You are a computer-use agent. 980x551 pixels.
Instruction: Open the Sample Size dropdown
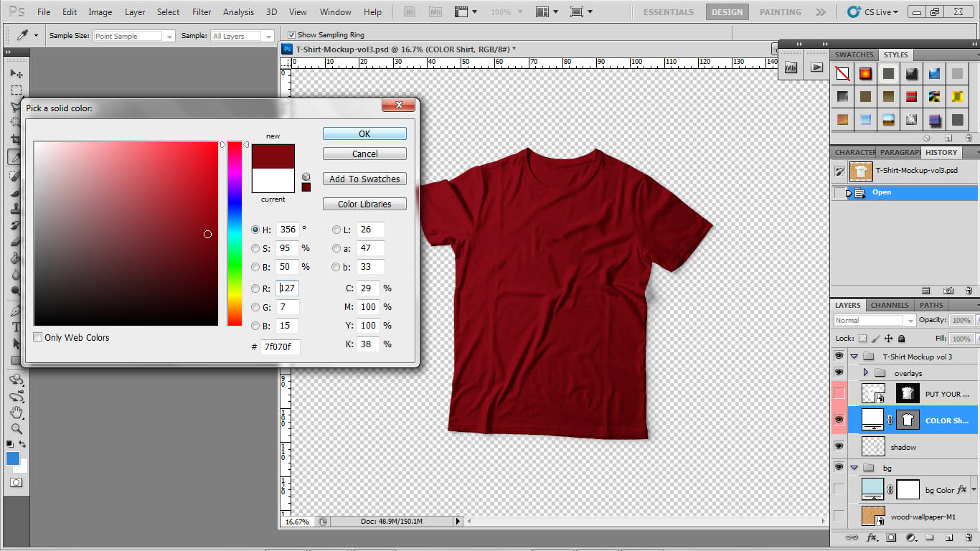click(171, 34)
